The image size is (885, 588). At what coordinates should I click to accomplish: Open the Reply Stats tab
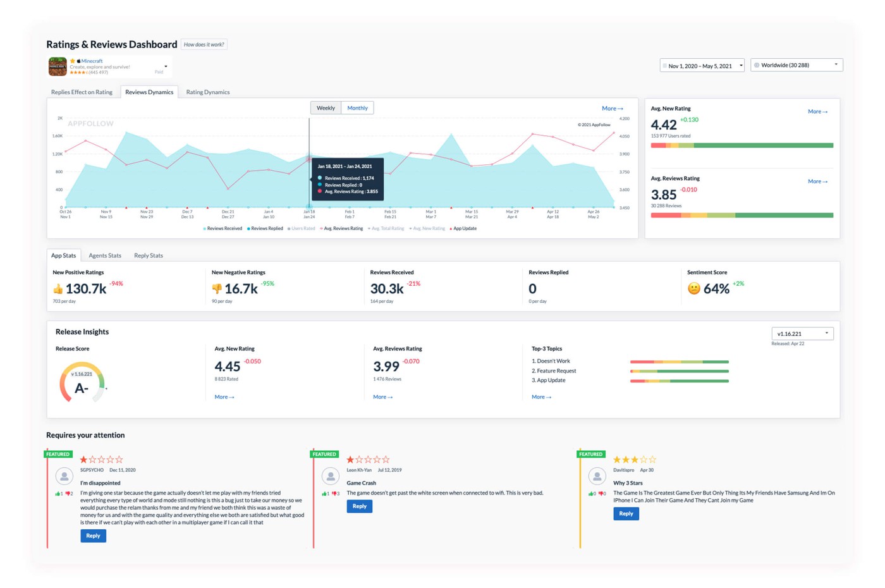click(x=149, y=255)
